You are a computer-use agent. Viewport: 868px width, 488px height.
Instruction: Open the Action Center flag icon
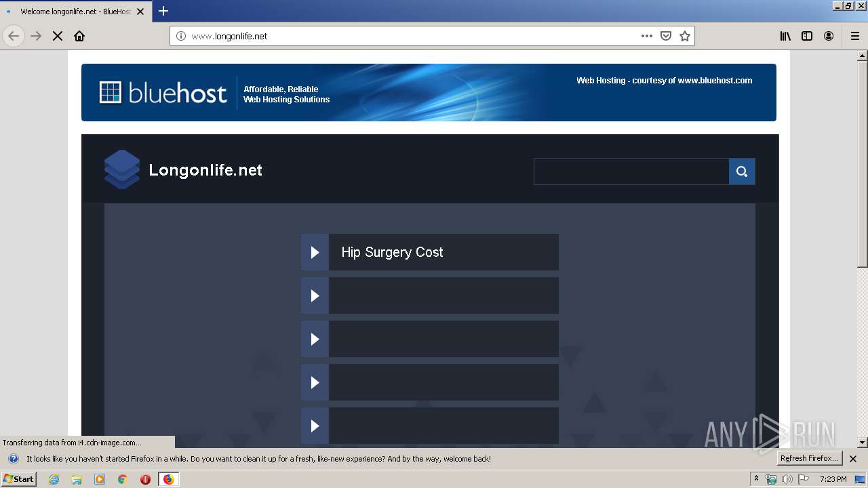[x=804, y=479]
